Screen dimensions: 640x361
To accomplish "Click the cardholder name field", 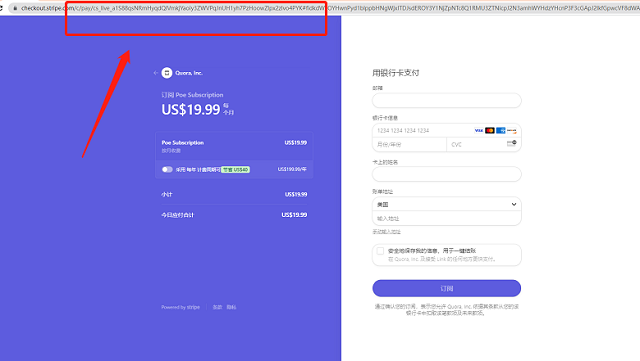I will click(x=447, y=174).
